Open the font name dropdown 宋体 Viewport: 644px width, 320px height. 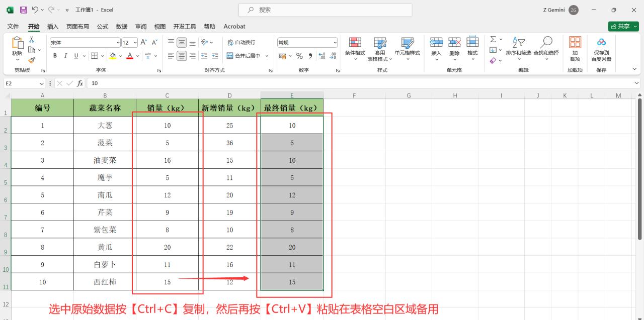(x=119, y=43)
